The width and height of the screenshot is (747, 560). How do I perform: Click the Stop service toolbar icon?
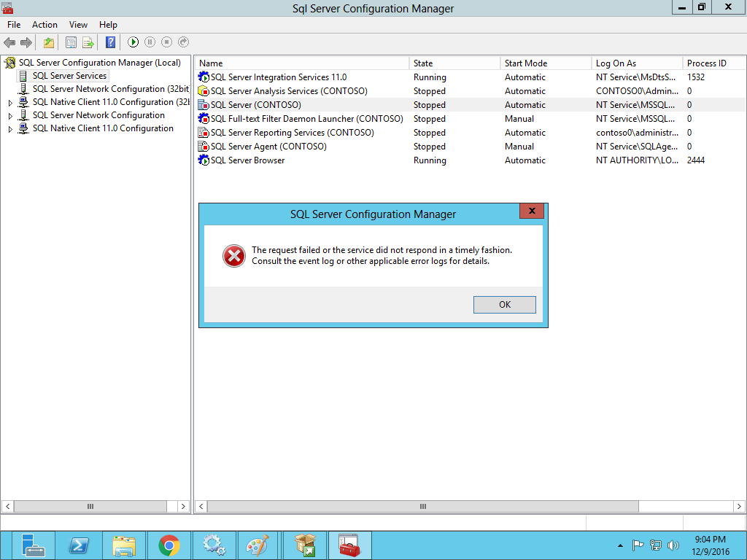coord(167,42)
